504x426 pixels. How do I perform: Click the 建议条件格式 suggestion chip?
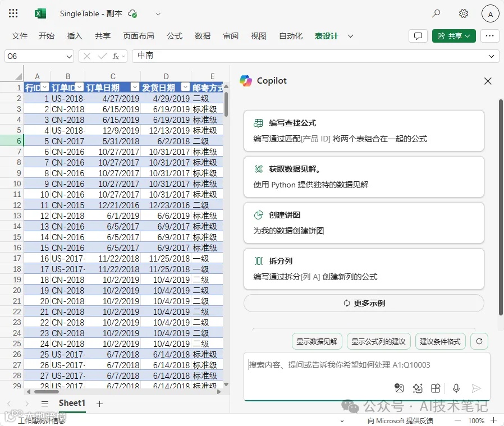[440, 341]
